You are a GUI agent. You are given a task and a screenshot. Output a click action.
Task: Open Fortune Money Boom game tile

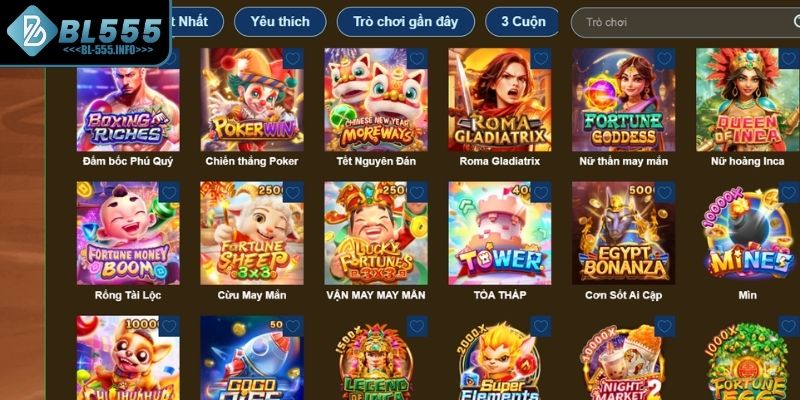128,234
